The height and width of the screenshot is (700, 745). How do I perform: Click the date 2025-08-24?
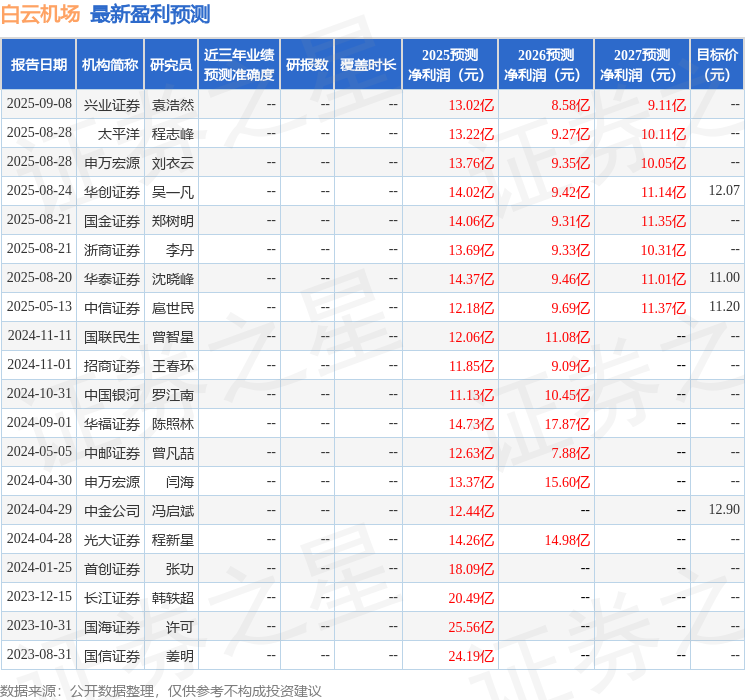(x=39, y=191)
